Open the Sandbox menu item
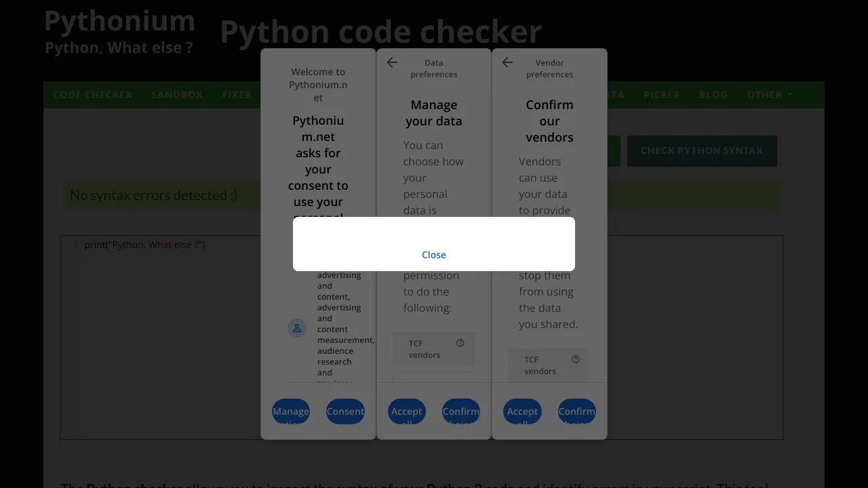Image resolution: width=868 pixels, height=488 pixels. (x=177, y=95)
